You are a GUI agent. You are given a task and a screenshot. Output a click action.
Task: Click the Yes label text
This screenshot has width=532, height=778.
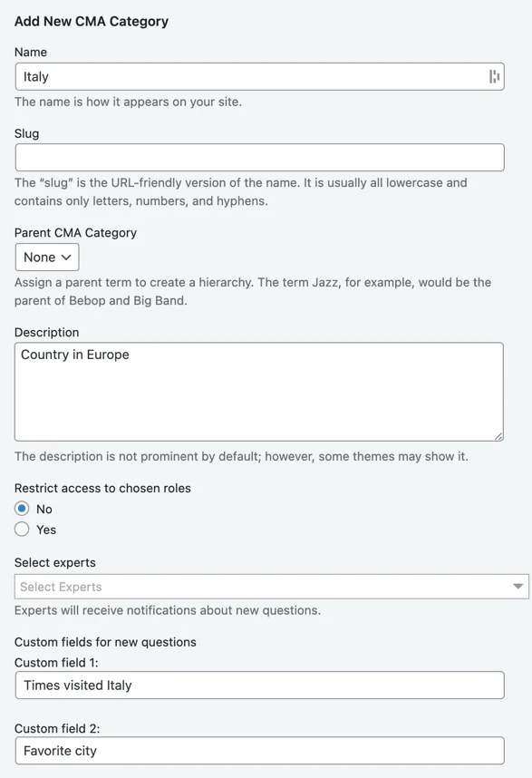(x=46, y=530)
